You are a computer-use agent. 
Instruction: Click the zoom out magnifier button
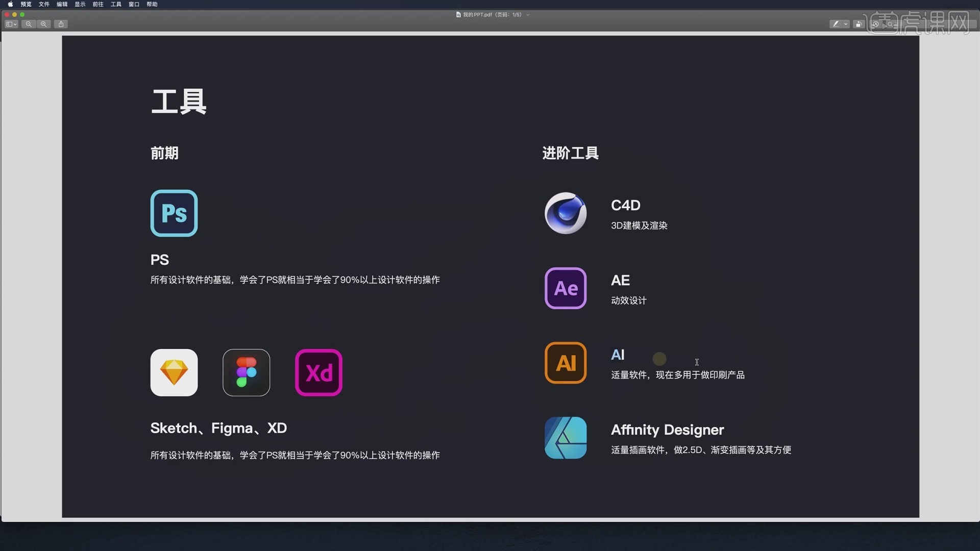click(29, 24)
